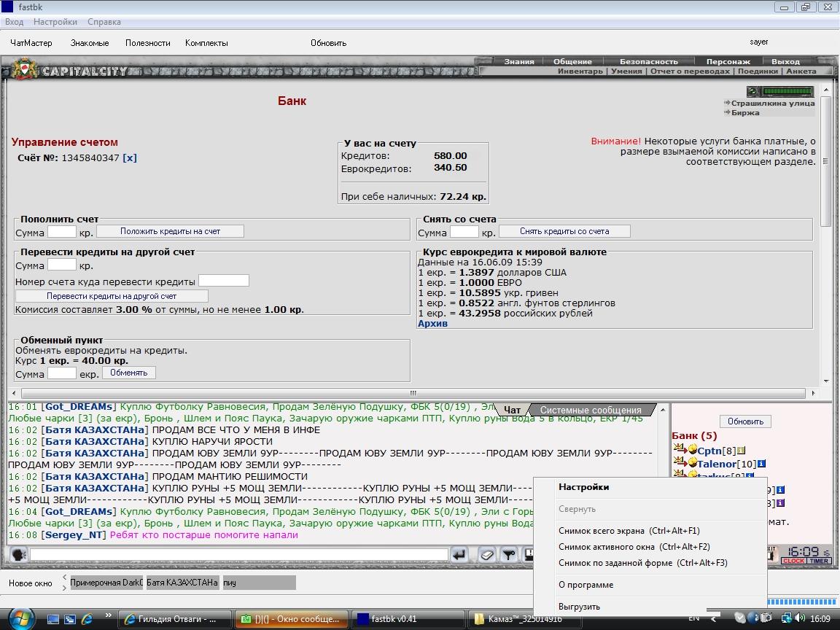Open the Справка menu
840x630 pixels.
click(x=104, y=22)
